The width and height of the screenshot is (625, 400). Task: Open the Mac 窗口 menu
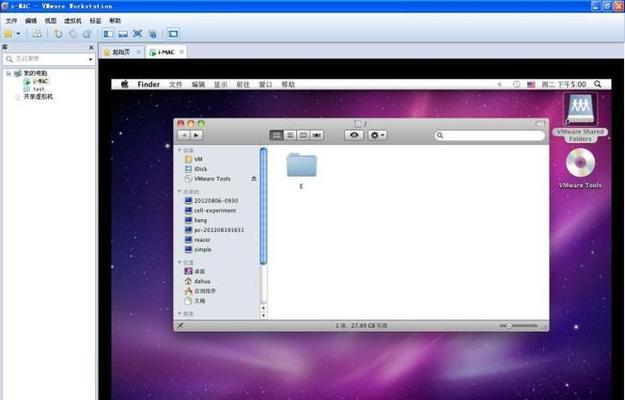265,84
